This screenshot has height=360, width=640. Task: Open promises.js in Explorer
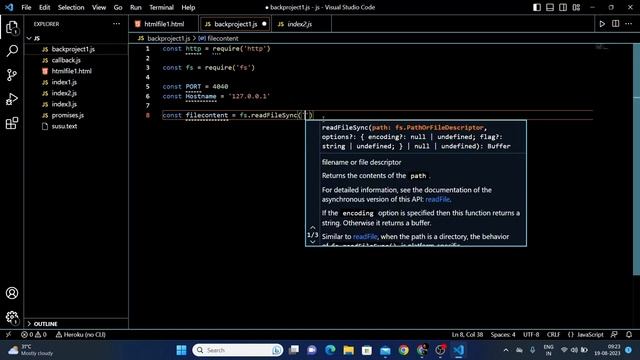pyautogui.click(x=76, y=115)
